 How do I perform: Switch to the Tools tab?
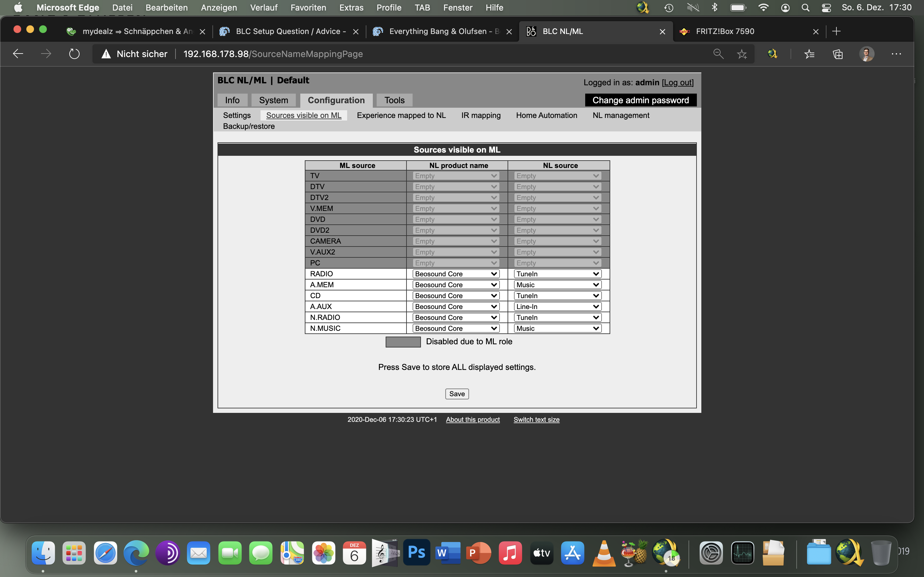[394, 100]
